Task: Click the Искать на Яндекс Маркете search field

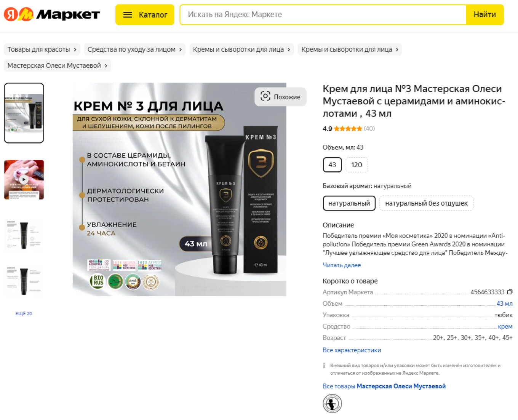Action: tap(323, 14)
